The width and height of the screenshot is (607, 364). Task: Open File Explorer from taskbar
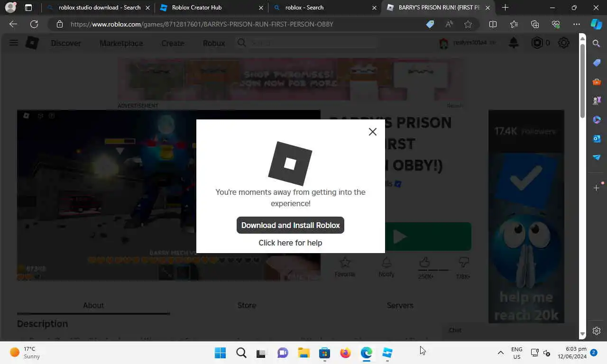pyautogui.click(x=303, y=353)
